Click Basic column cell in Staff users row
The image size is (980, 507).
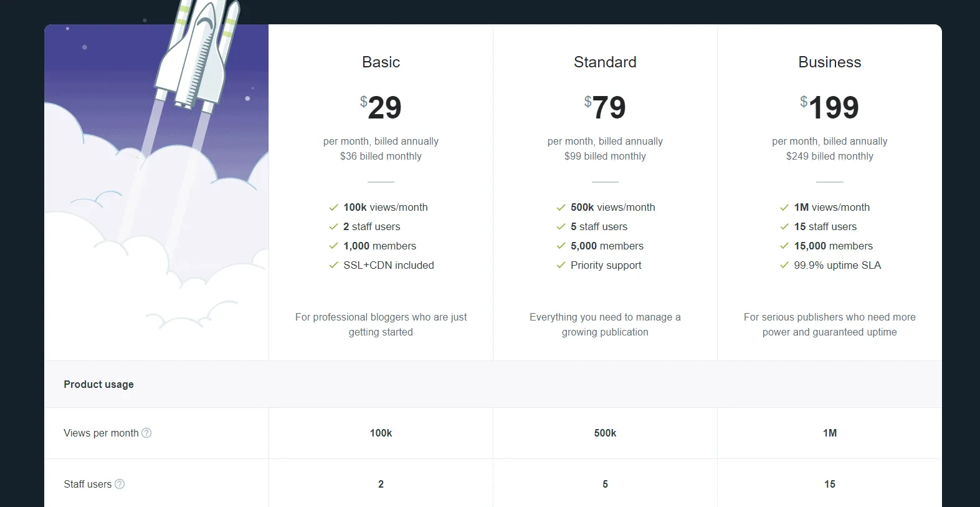click(381, 484)
